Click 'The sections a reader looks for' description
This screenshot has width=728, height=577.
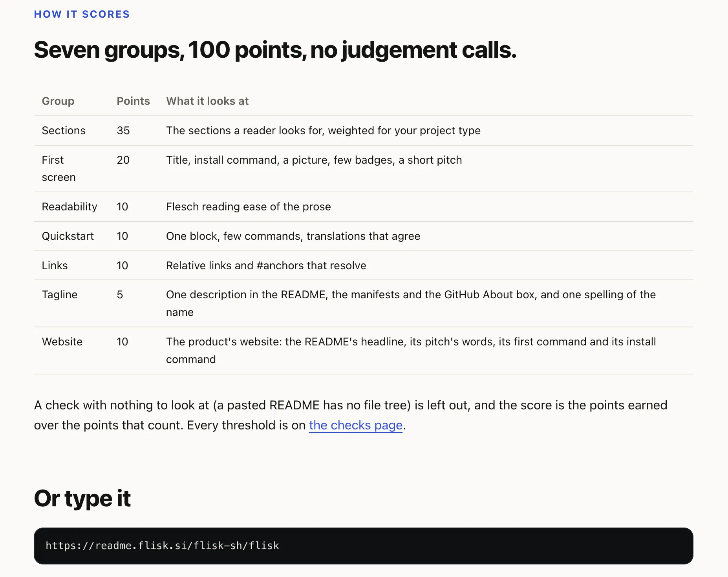point(323,130)
